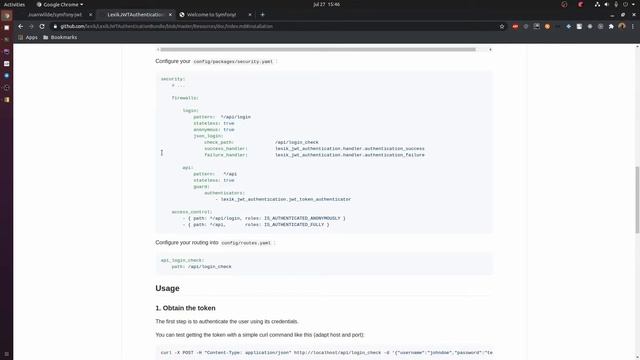Focus the github.com address bar
Screen dimensions: 640x360
pos(278,26)
